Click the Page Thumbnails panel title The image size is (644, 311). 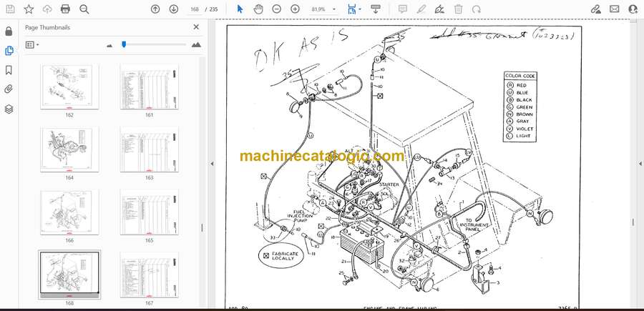[x=48, y=27]
